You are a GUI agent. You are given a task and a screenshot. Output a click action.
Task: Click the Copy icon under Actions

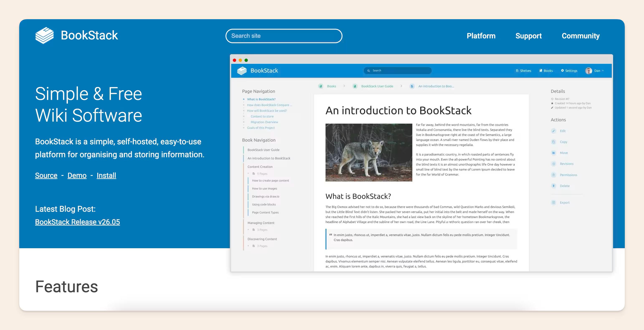(554, 142)
